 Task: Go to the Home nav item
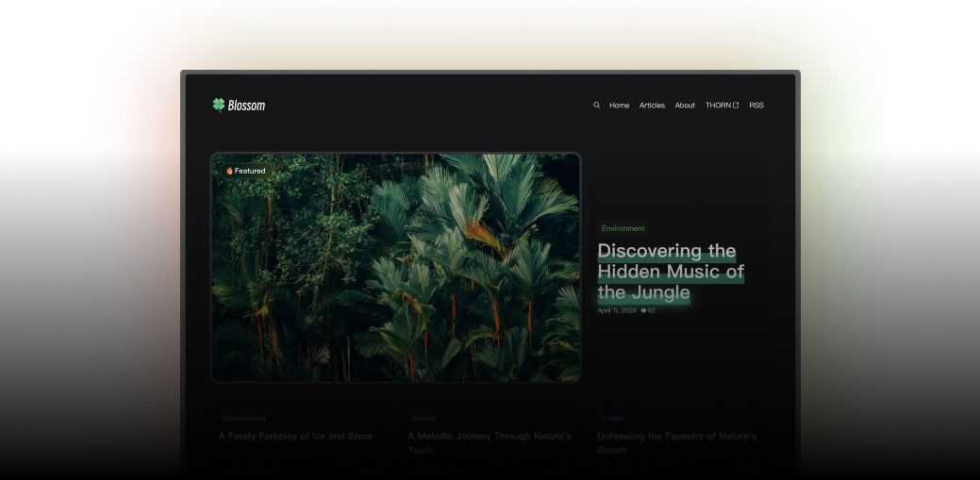tap(619, 106)
